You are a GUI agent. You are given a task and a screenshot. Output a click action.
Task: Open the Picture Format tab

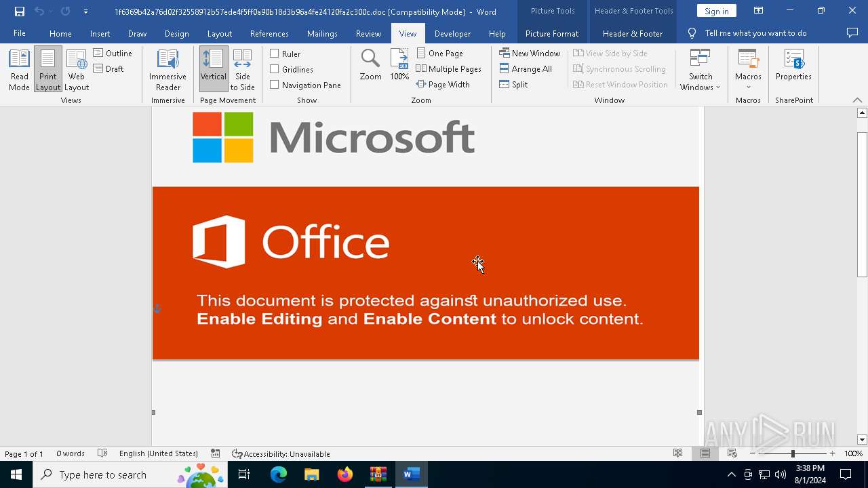click(552, 33)
